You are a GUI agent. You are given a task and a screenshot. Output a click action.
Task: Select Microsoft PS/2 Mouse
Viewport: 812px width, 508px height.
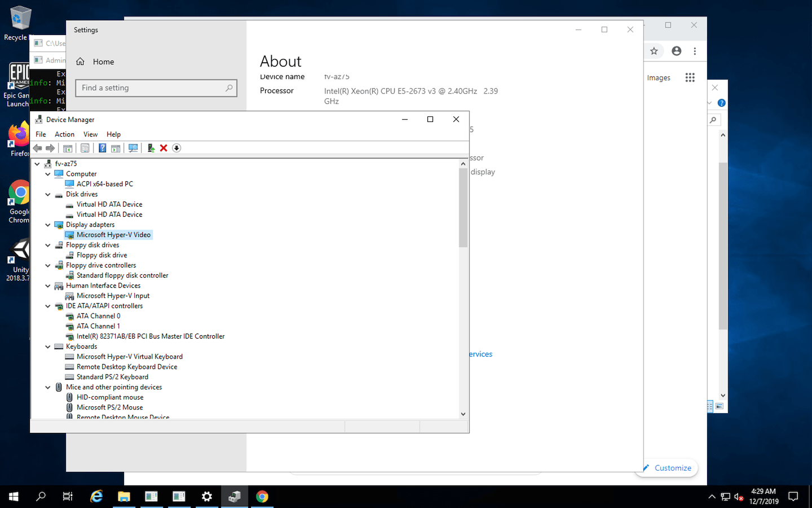pos(109,408)
